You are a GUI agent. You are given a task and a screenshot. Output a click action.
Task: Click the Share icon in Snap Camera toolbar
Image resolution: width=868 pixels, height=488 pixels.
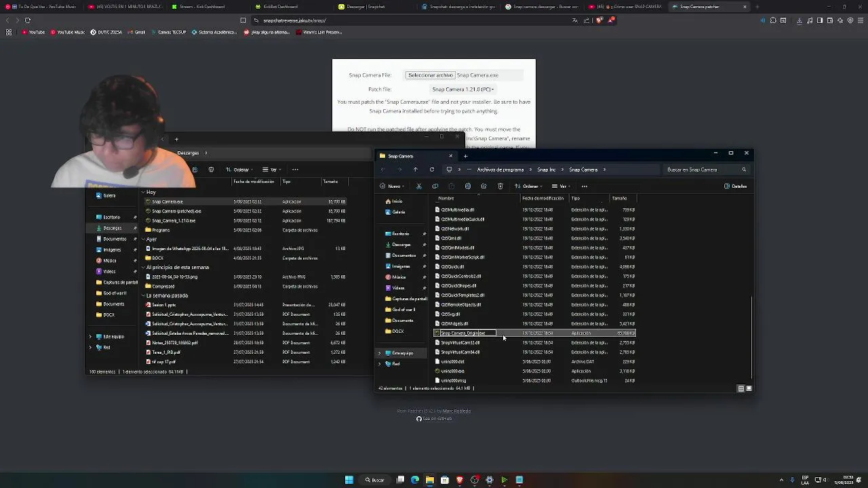pyautogui.click(x=484, y=186)
